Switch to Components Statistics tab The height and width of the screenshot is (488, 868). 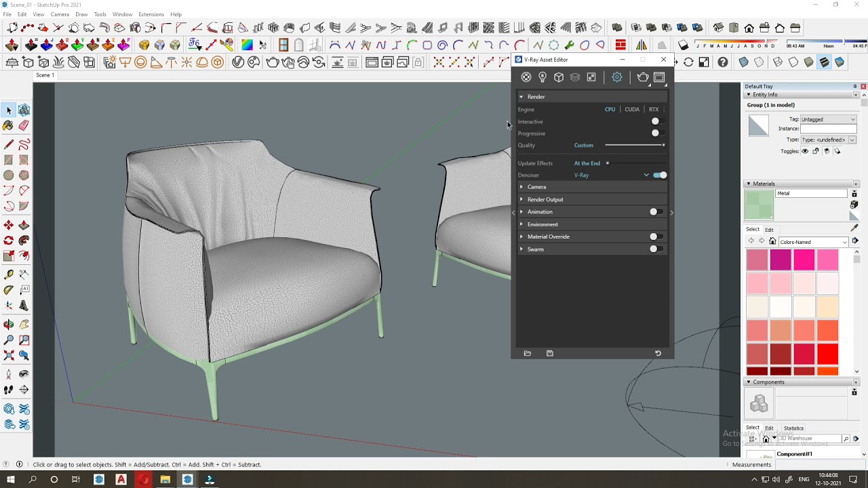(x=793, y=428)
